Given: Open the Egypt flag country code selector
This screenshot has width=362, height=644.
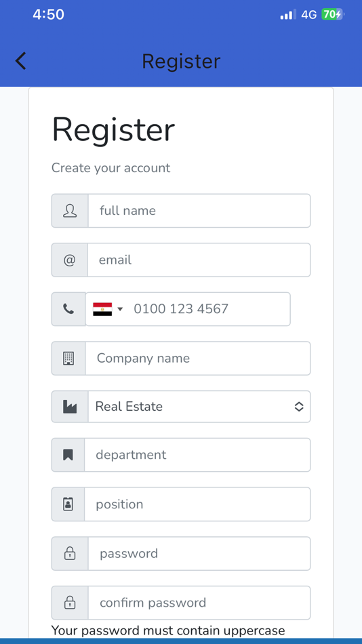Looking at the screenshot, I should coord(108,309).
